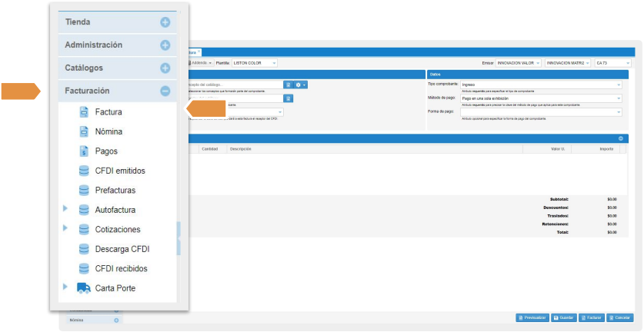
Task: Open the Método de pago dropdown
Action: [x=541, y=98]
